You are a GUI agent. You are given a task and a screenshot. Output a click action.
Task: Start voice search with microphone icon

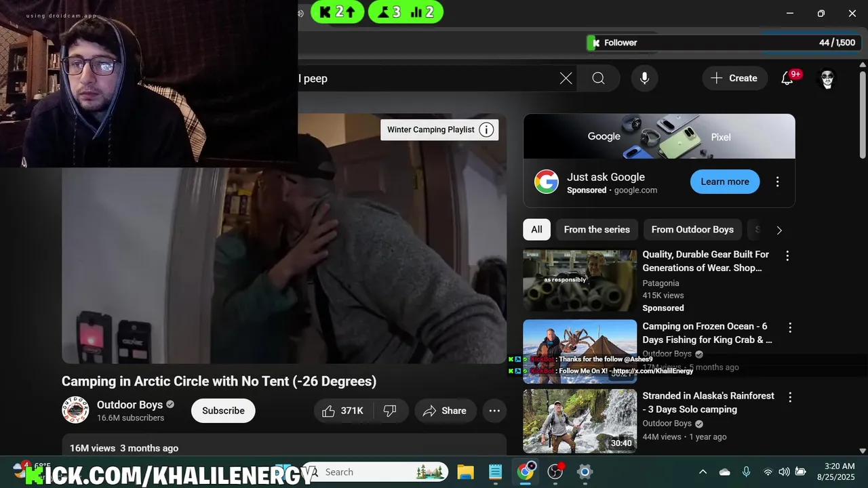point(644,79)
